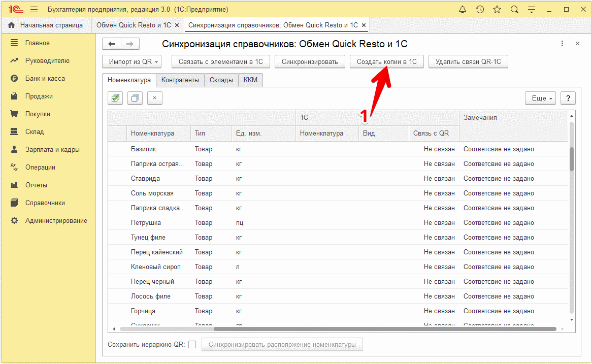The height and width of the screenshot is (364, 592).
Task: Open the main hamburger menu
Action: [34, 10]
